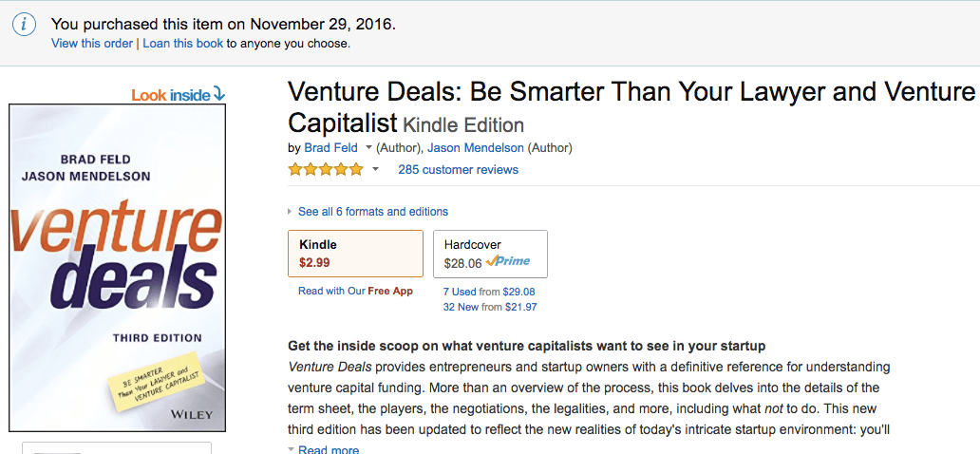
Task: Open the Venture Deals book cover image
Action: 118,268
